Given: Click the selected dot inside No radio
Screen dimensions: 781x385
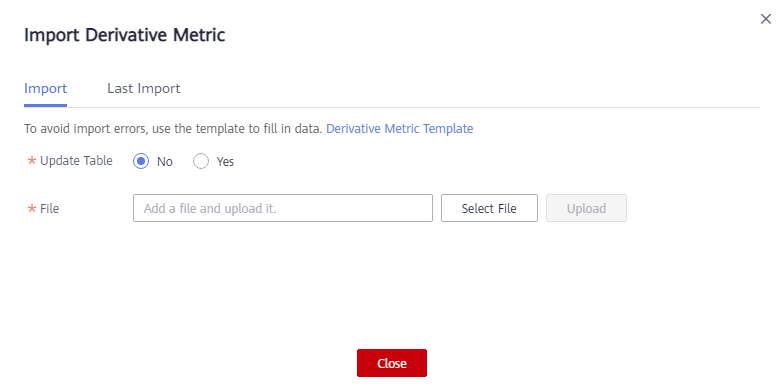Looking at the screenshot, I should coord(141,161).
